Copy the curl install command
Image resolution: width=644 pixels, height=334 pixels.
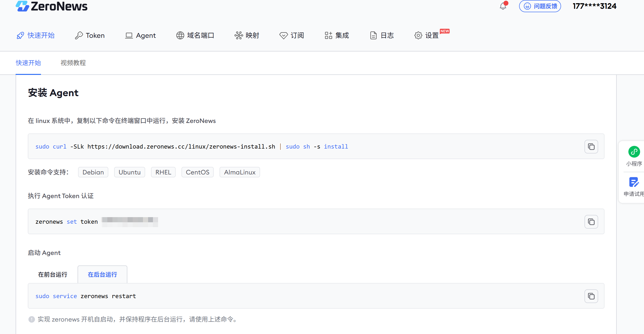pos(591,146)
